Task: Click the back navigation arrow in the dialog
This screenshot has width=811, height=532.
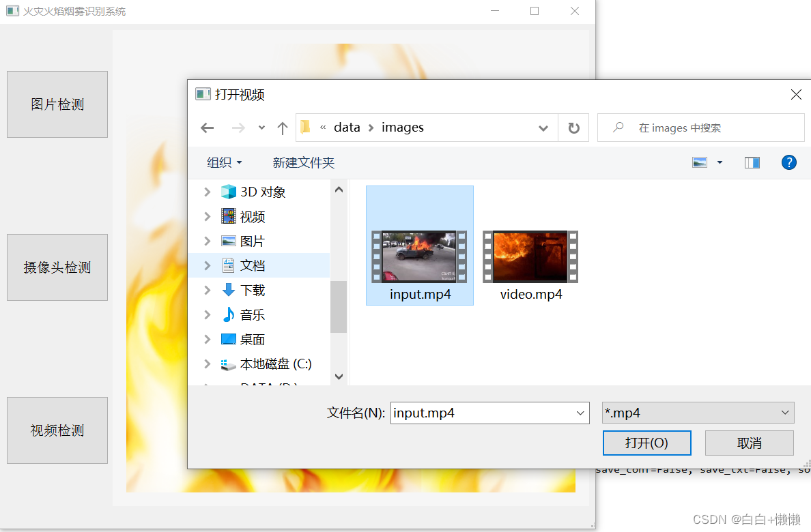Action: 208,127
